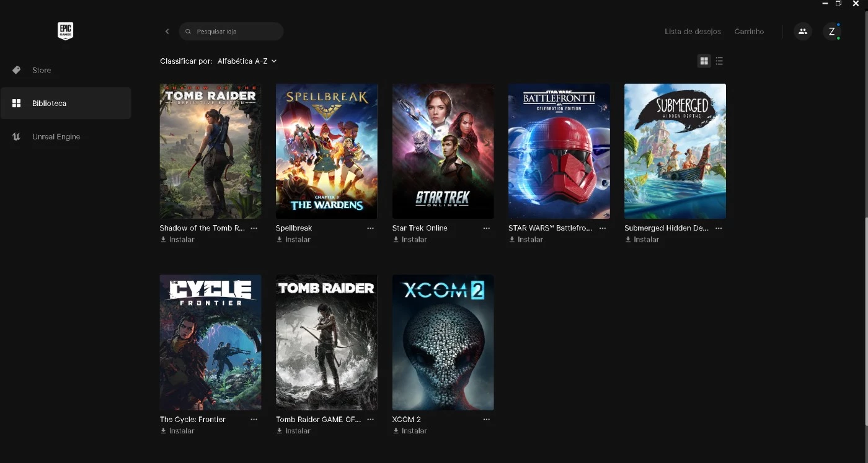Open Store in the sidebar
Screen dimensions: 868x463
65,70
